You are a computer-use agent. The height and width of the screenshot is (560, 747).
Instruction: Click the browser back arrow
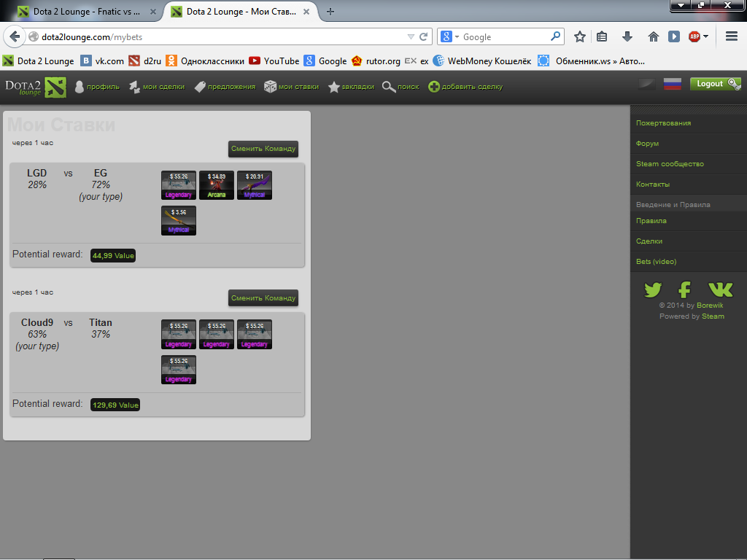pos(15,36)
